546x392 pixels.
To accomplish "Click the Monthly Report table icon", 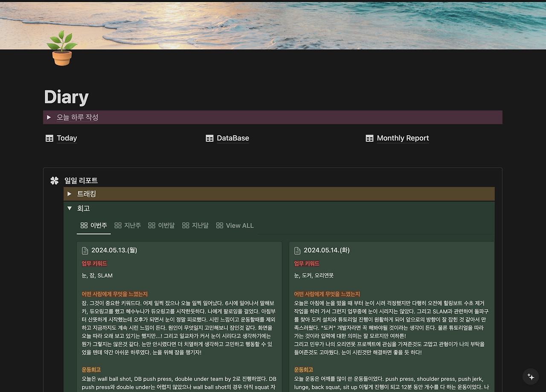I will point(369,138).
